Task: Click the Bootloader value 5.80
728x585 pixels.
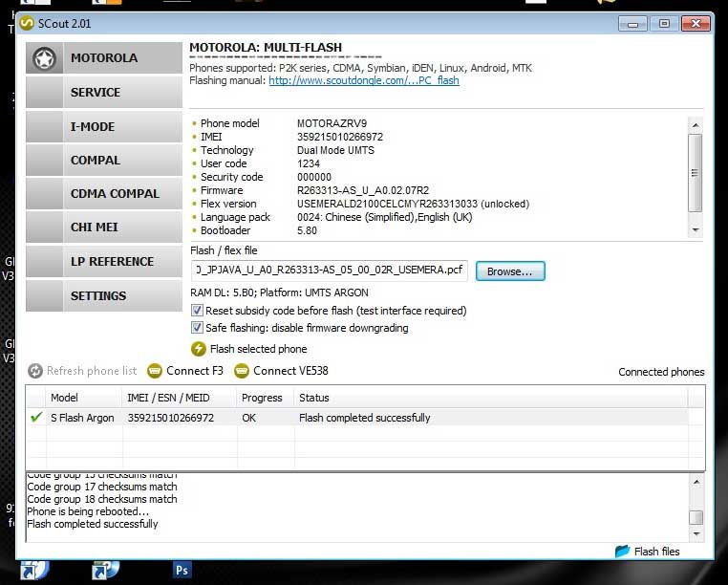Action: [x=307, y=230]
